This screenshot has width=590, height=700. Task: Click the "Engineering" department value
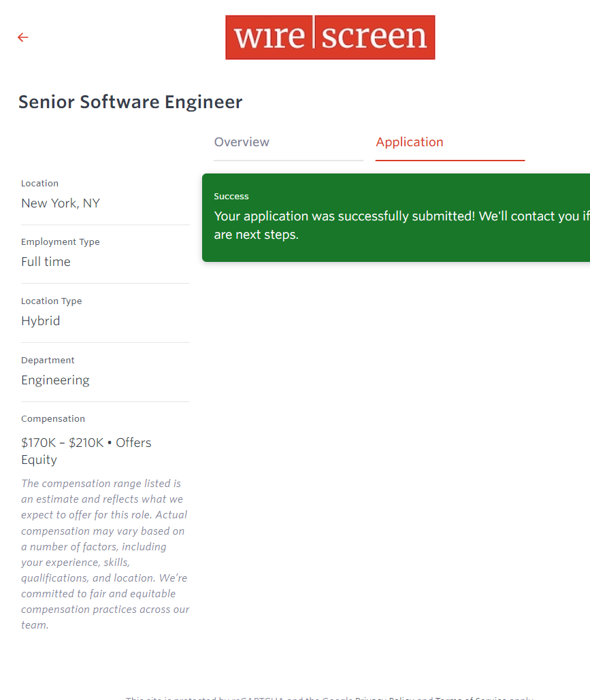(x=55, y=380)
